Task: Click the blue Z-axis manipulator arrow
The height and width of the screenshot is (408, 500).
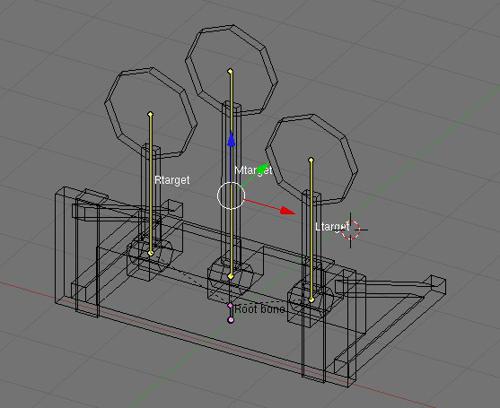Action: 231,139
